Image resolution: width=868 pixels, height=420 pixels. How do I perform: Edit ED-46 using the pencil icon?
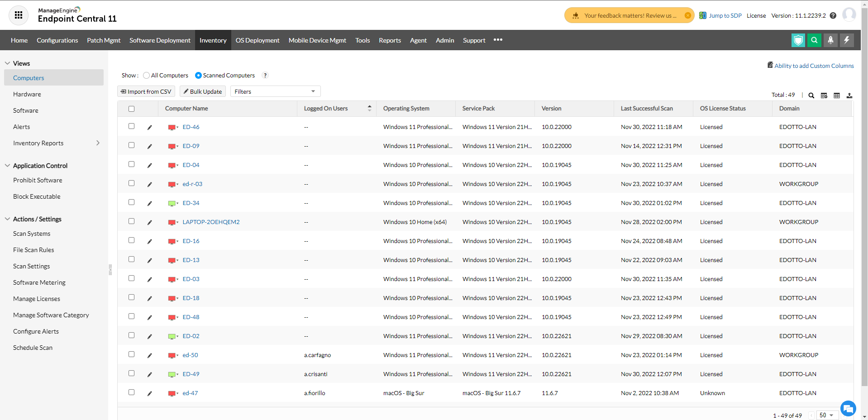tap(150, 128)
